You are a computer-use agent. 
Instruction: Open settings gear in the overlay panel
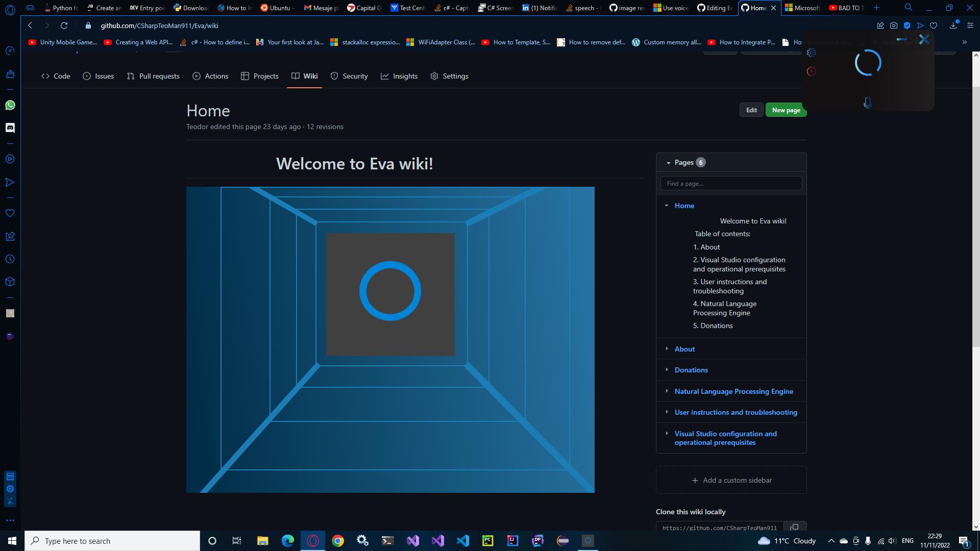point(812,53)
